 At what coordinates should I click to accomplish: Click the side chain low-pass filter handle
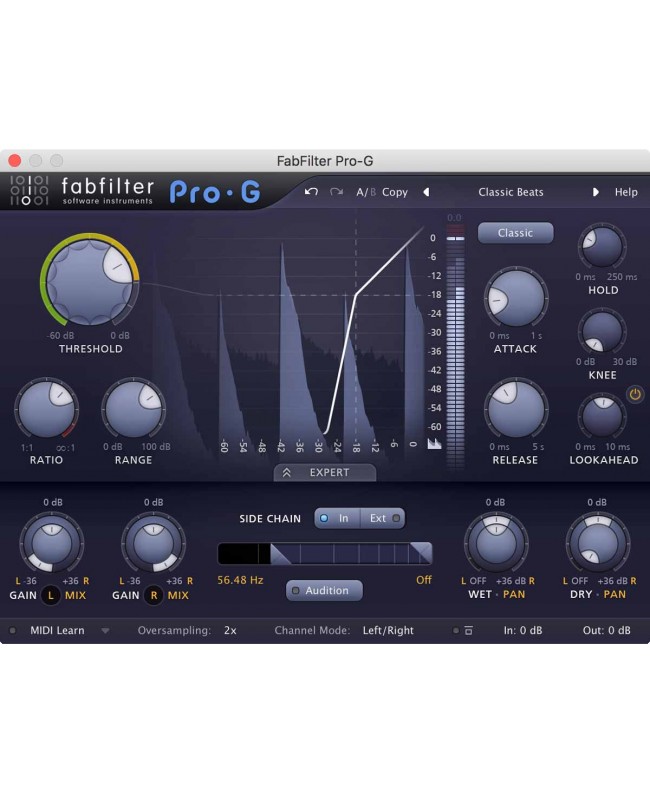pyautogui.click(x=421, y=553)
